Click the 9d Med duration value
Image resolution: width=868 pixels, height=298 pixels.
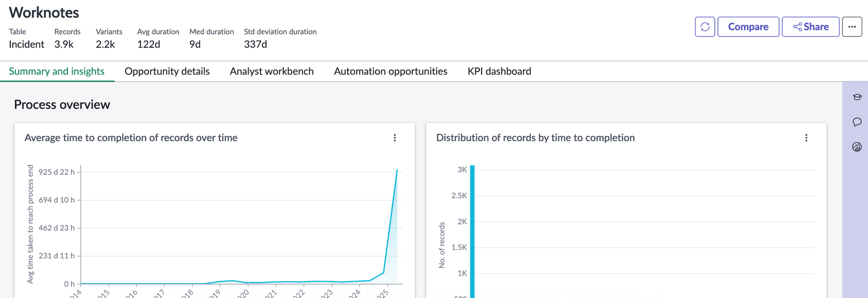tap(195, 44)
